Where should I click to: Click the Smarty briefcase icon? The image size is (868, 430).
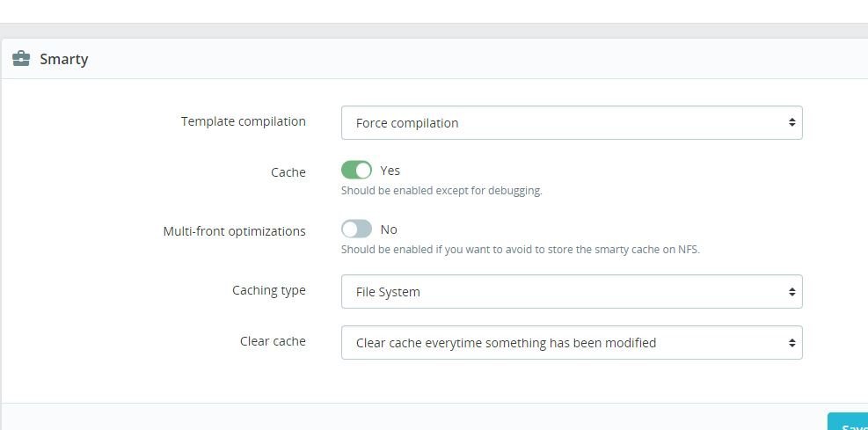coord(21,59)
